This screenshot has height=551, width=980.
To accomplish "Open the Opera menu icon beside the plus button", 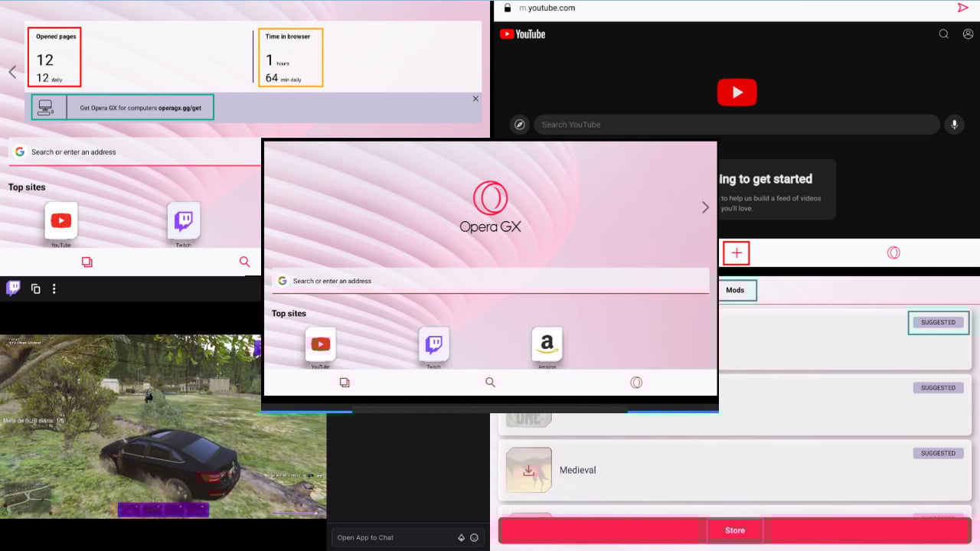I will 893,253.
